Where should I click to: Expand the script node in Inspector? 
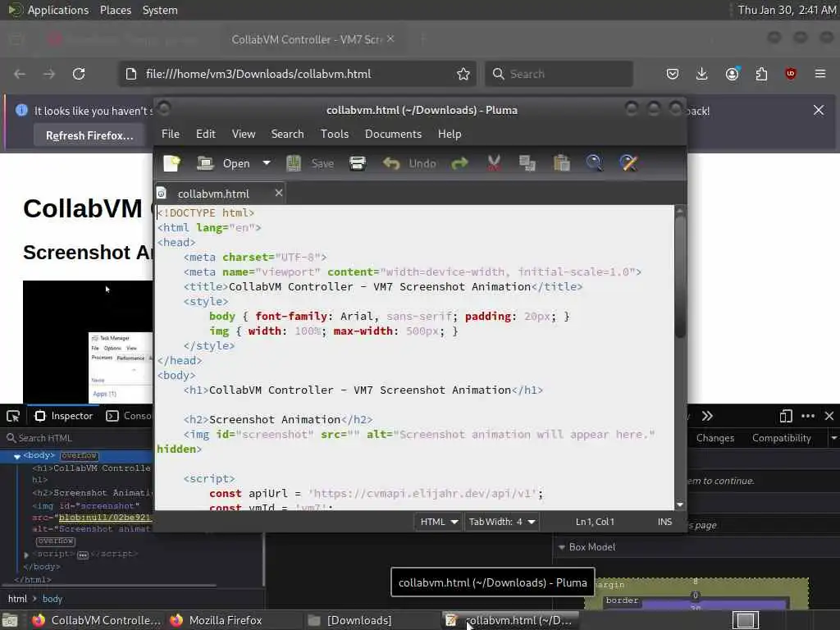click(x=26, y=555)
